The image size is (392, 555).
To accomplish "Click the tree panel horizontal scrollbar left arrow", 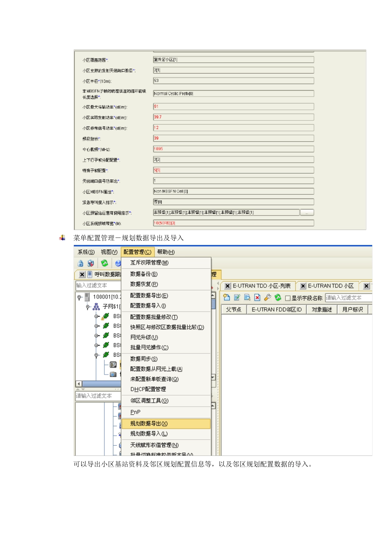I will pos(79,384).
